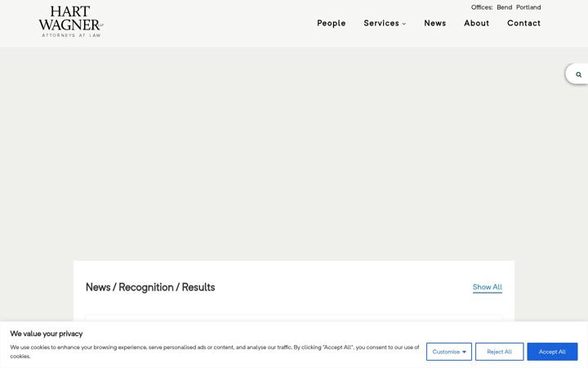Open the Customise dropdown in cookie banner
Viewport: 588px width, 368px height.
pyautogui.click(x=449, y=352)
